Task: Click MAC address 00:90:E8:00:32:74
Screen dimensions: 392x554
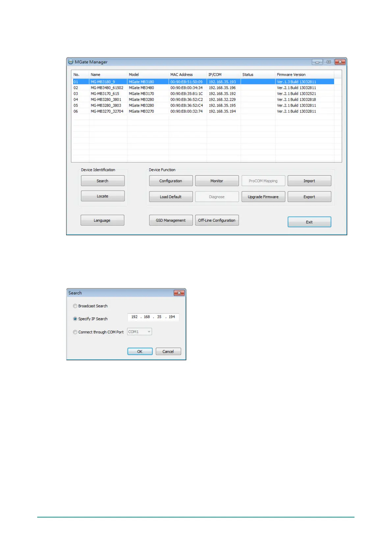Action: [186, 112]
